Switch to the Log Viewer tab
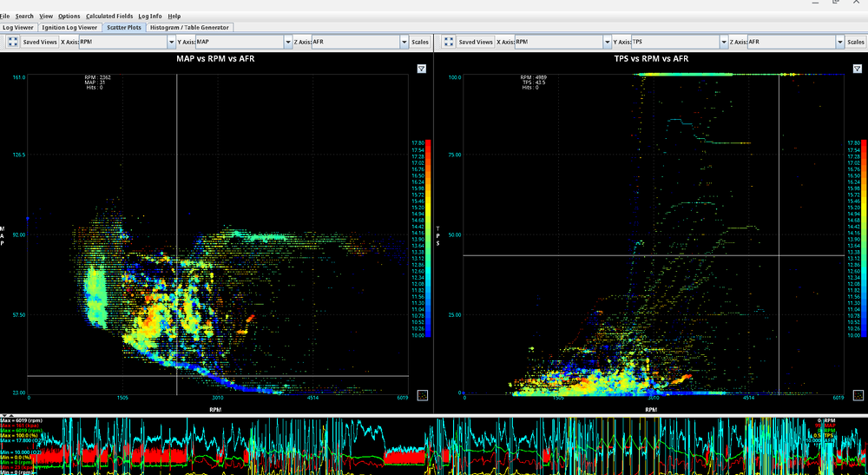The image size is (868, 475). point(18,27)
